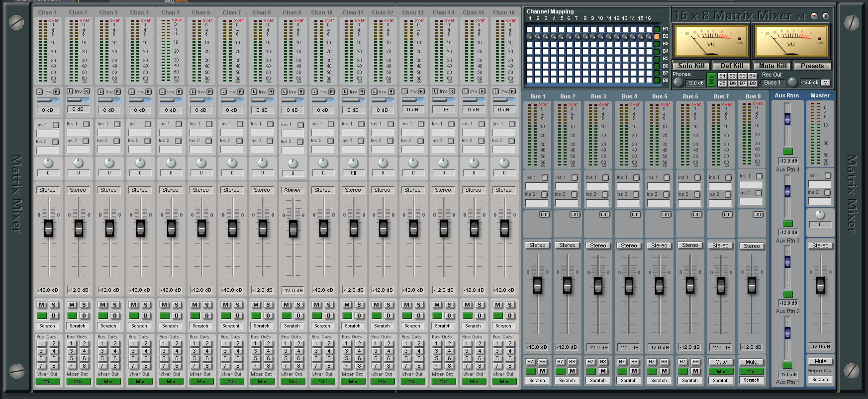Toggle the D button on Chan 3

point(115,316)
